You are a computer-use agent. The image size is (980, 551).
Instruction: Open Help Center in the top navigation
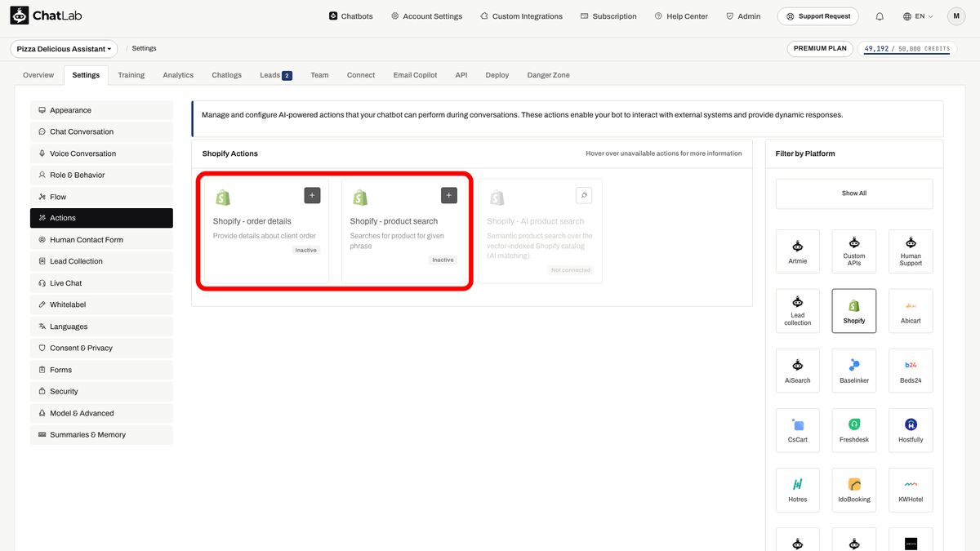click(x=681, y=16)
